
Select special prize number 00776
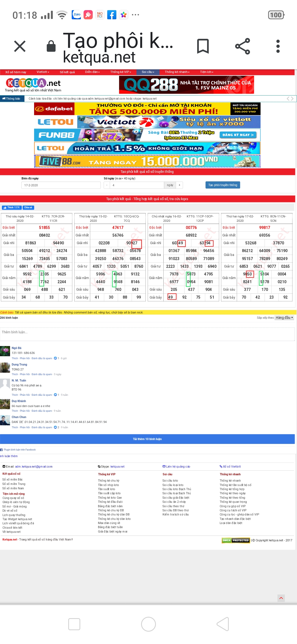(191, 228)
